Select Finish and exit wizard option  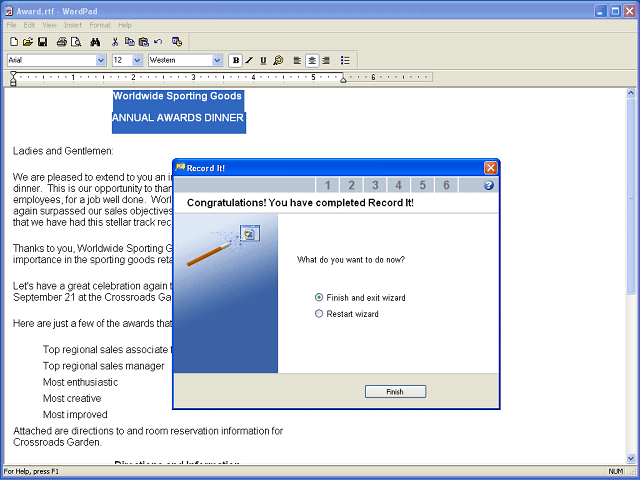click(360, 298)
